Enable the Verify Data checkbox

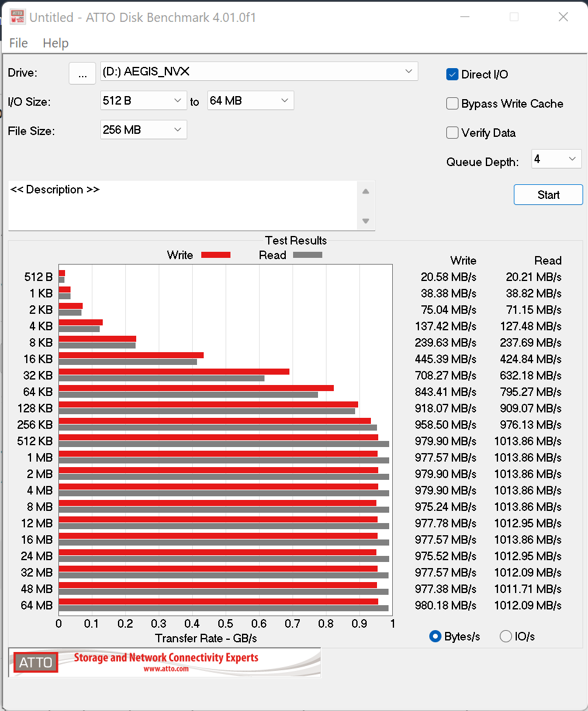452,133
